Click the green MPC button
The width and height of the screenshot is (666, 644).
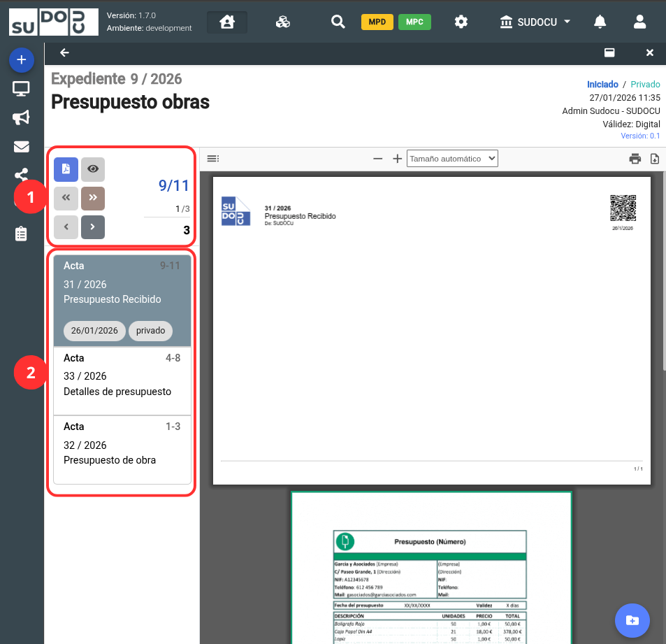[414, 22]
